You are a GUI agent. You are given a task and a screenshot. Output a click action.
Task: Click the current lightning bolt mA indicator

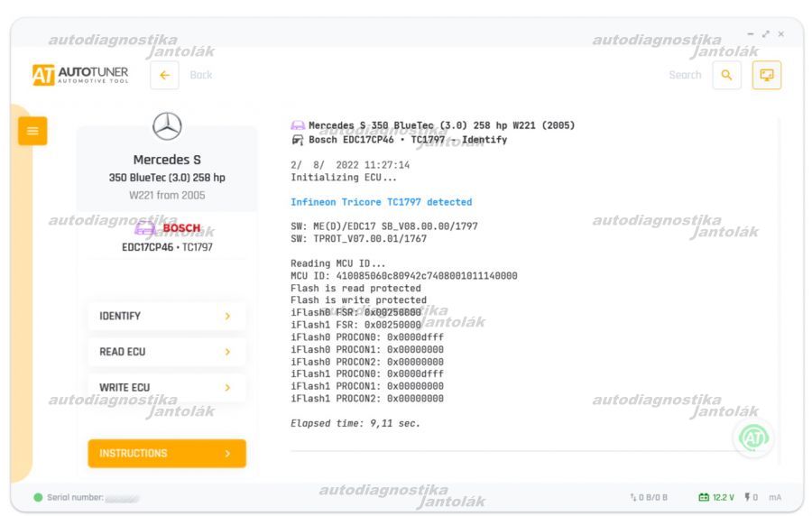click(762, 497)
